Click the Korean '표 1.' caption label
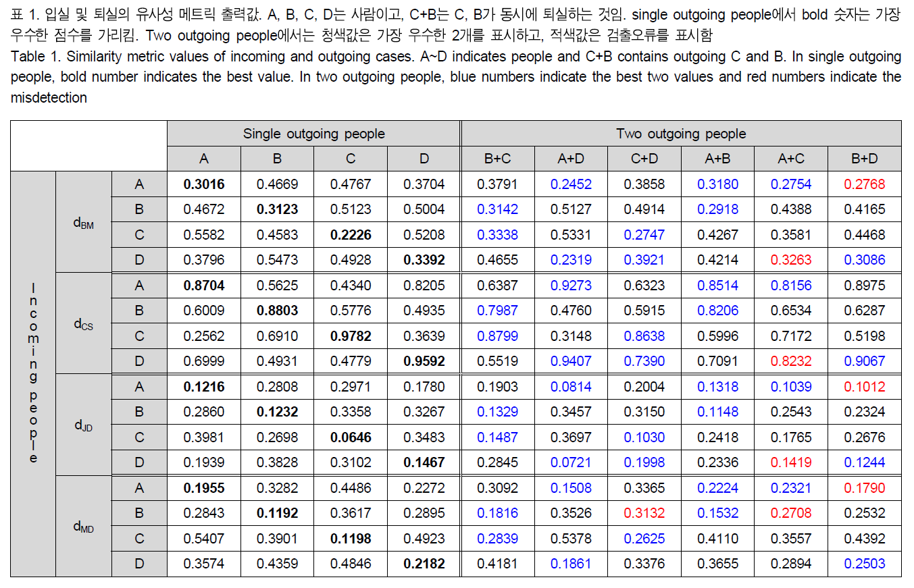This screenshot has height=588, width=914. tap(24, 14)
